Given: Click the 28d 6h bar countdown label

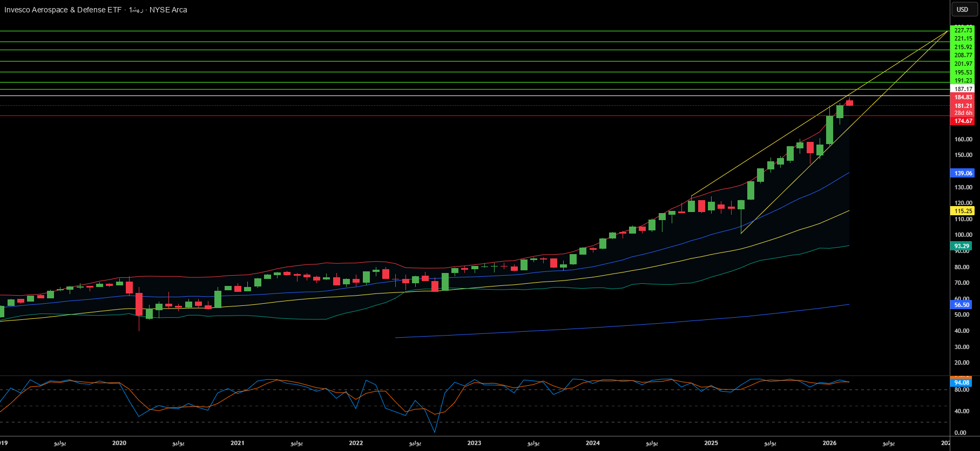Looking at the screenshot, I should [x=963, y=113].
